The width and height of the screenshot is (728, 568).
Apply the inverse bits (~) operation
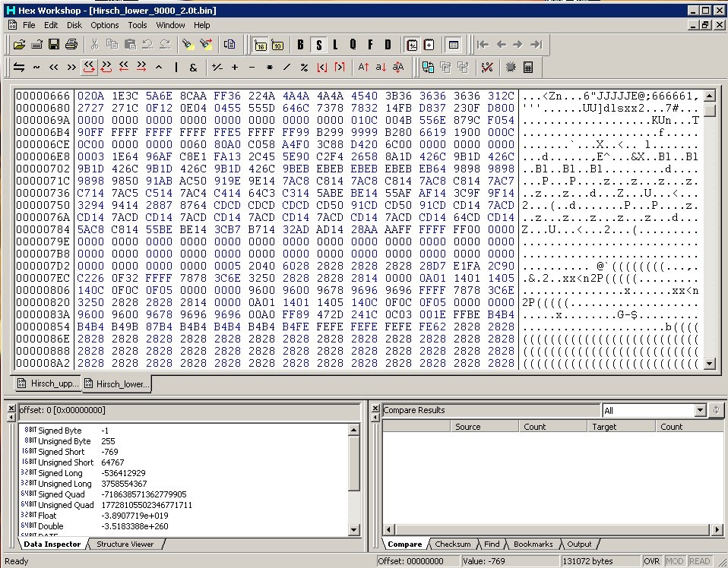tap(36, 68)
